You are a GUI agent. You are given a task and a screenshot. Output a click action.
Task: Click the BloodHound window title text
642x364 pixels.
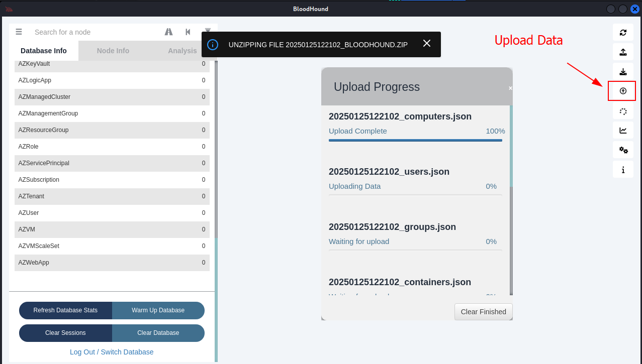pyautogui.click(x=311, y=9)
